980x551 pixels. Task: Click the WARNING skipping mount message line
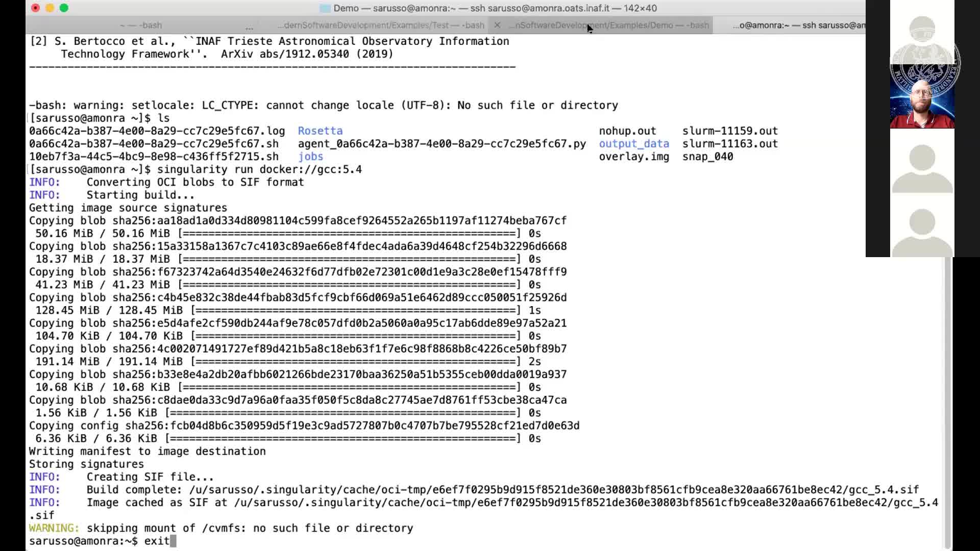tap(219, 528)
